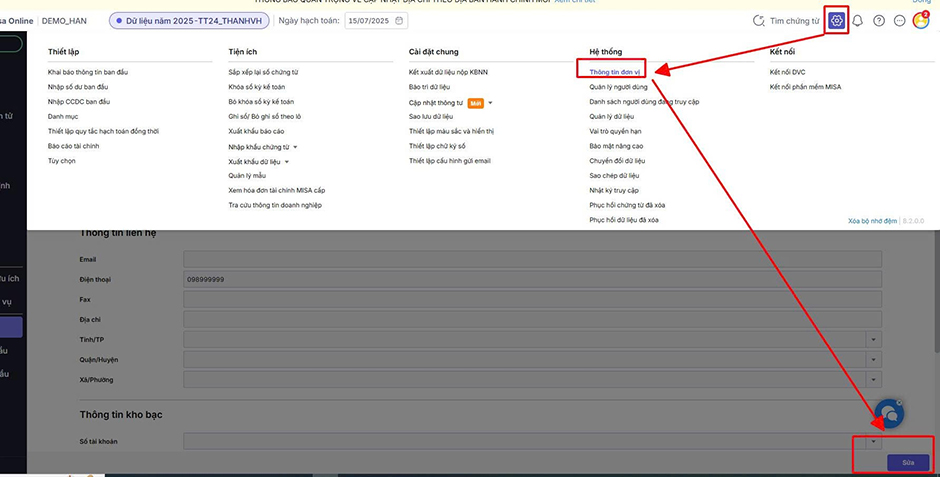Expand the Quận/Huyện dropdown
940x477 pixels.
click(875, 360)
